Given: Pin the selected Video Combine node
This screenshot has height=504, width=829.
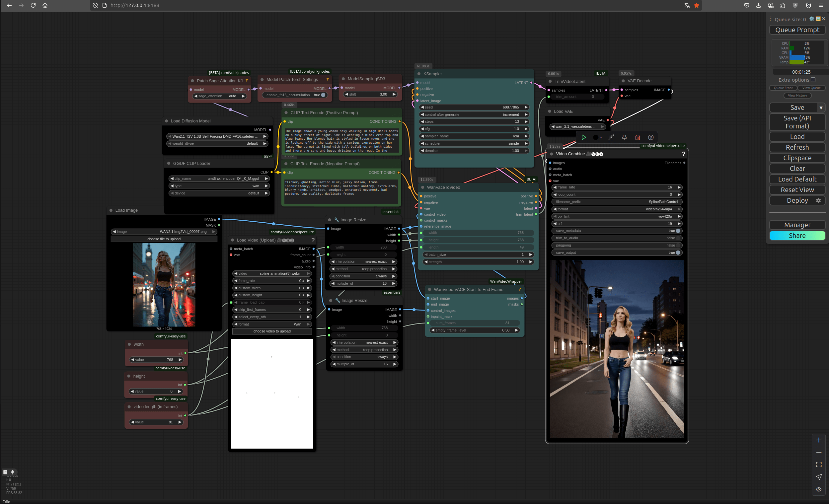Looking at the screenshot, I should point(624,137).
